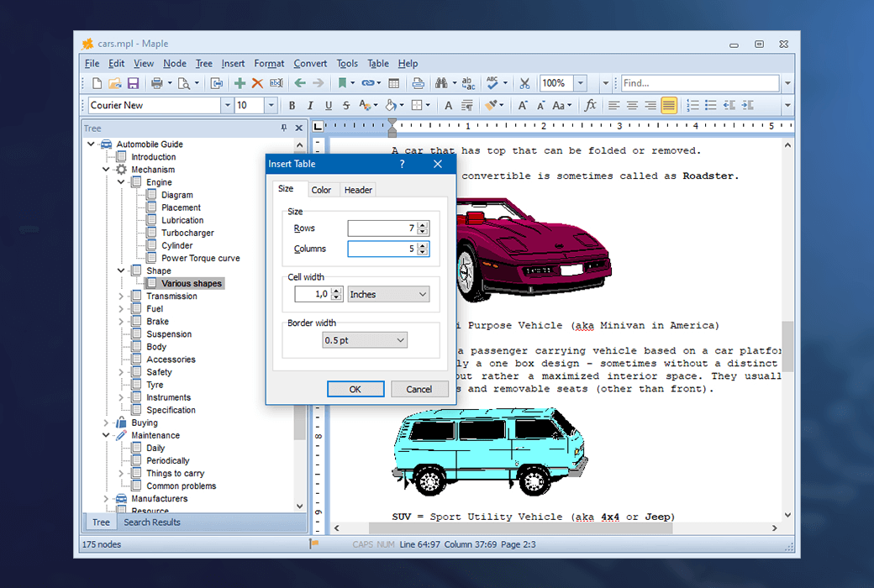Switch to the Color tab in Insert Table
The width and height of the screenshot is (874, 588).
point(321,190)
